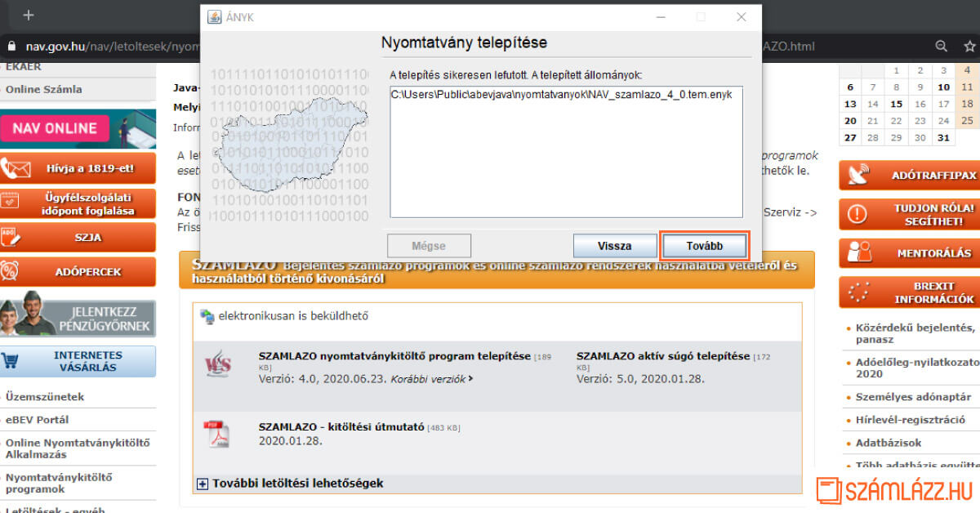
Task: Click the SZAMLAZO installer program icon
Action: click(218, 366)
